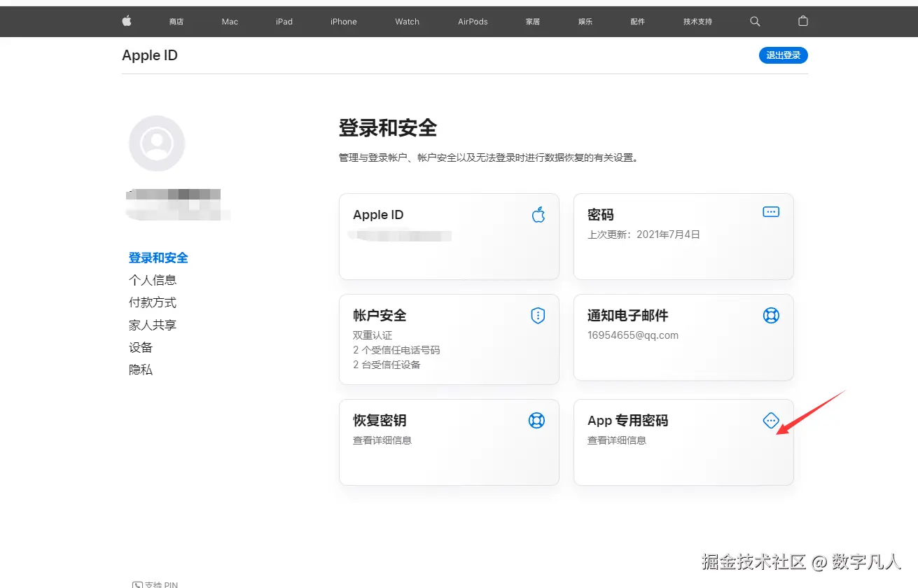Click 查看详细信息 under App 专用密码
This screenshot has height=588, width=918.
617,440
